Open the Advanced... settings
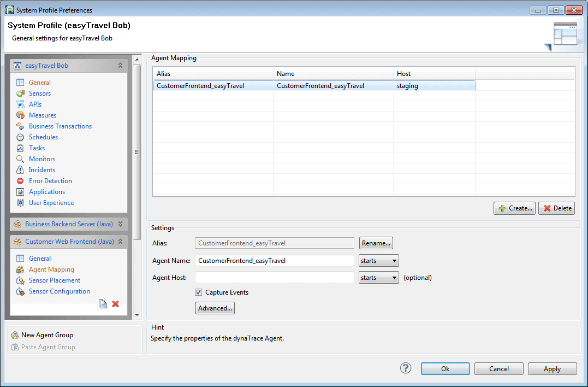Image resolution: width=588 pixels, height=387 pixels. pos(215,308)
